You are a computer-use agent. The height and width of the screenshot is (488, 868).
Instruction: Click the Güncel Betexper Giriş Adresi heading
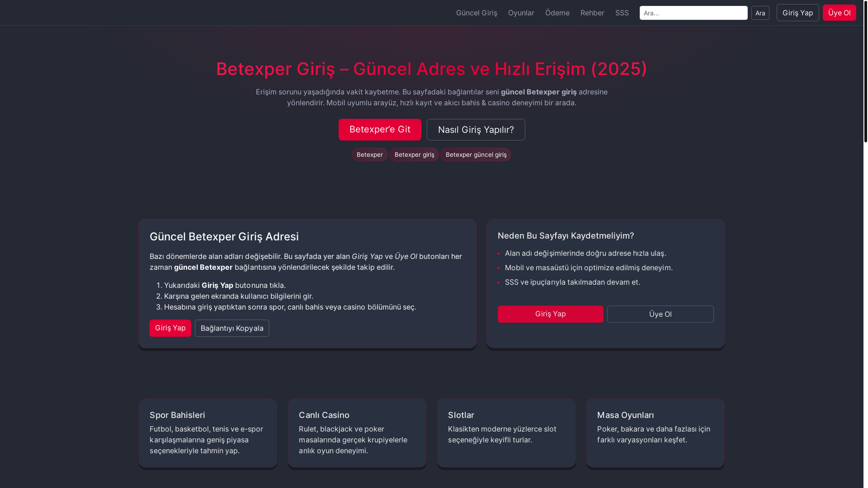(224, 237)
